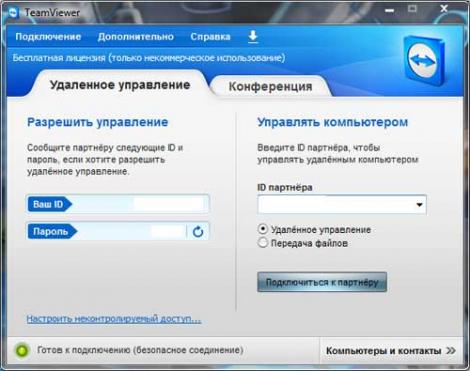Select Удалённое управление radio button
470x371 pixels.
pos(263,229)
